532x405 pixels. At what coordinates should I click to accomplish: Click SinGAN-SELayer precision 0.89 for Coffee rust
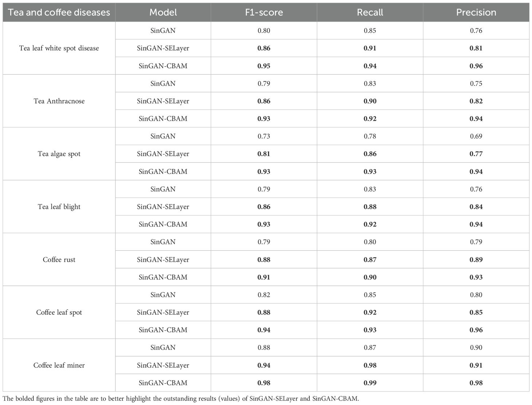pyautogui.click(x=476, y=260)
